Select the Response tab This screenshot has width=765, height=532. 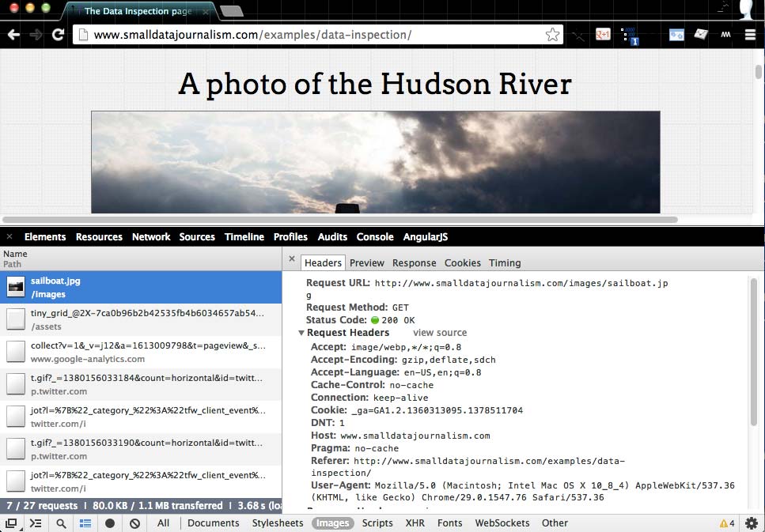[x=415, y=262]
